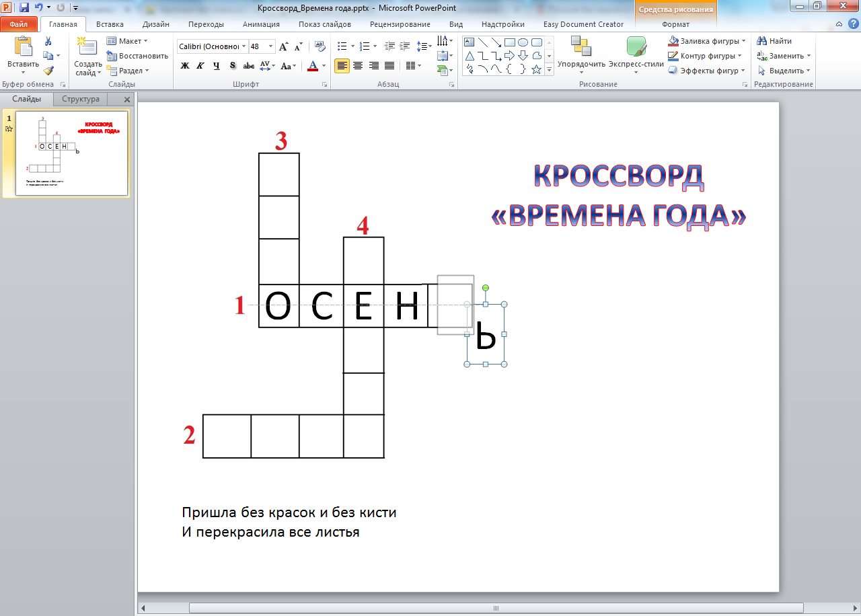
Task: Open text direction options
Action: (445, 41)
